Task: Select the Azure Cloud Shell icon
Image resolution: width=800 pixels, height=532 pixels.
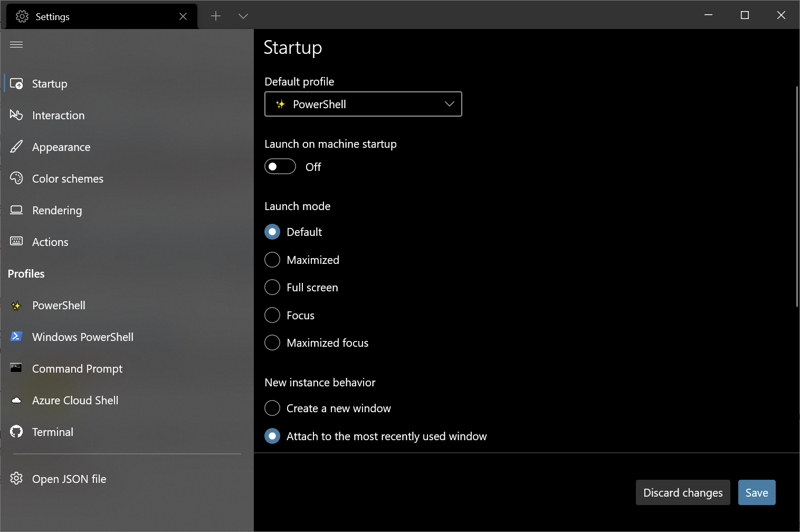Action: click(x=16, y=400)
